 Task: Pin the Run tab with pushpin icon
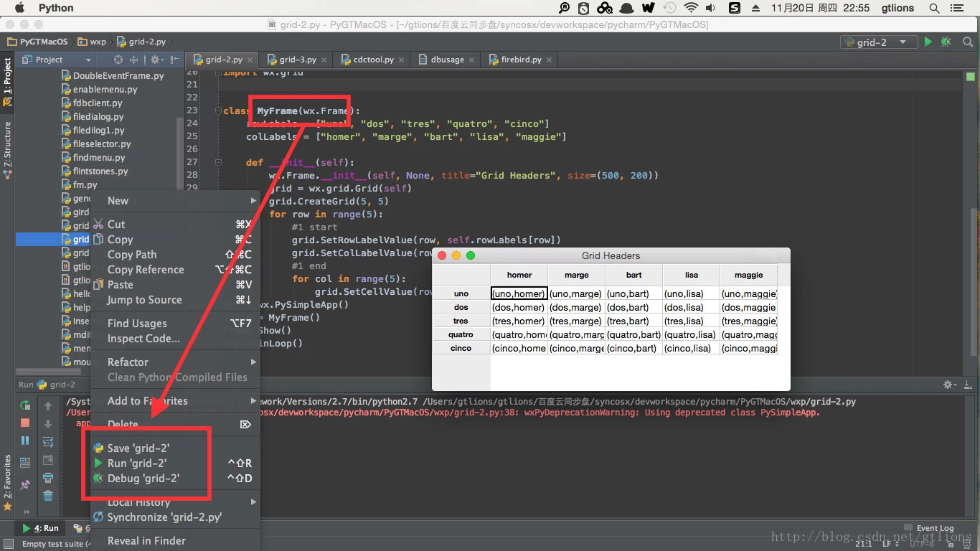pyautogui.click(x=25, y=484)
